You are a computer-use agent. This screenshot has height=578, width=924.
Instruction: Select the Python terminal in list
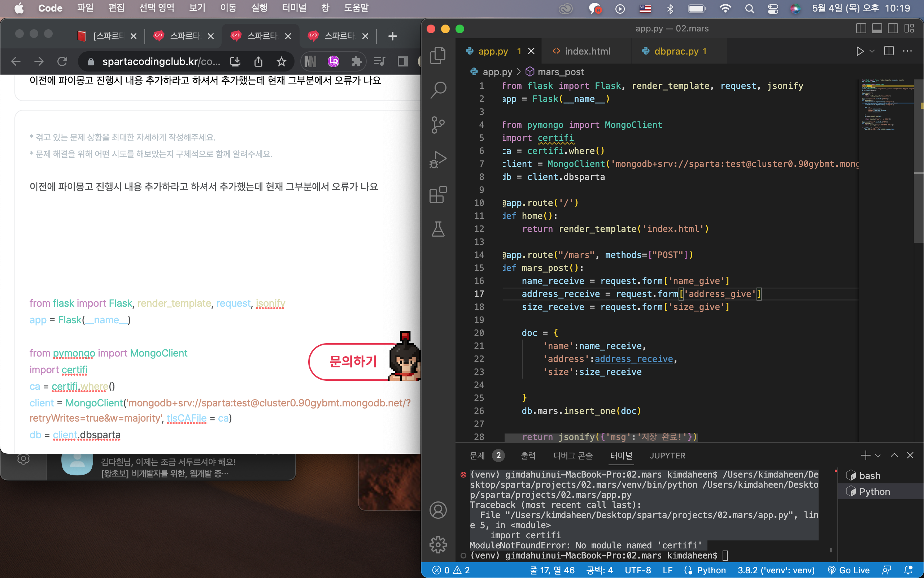(880, 492)
